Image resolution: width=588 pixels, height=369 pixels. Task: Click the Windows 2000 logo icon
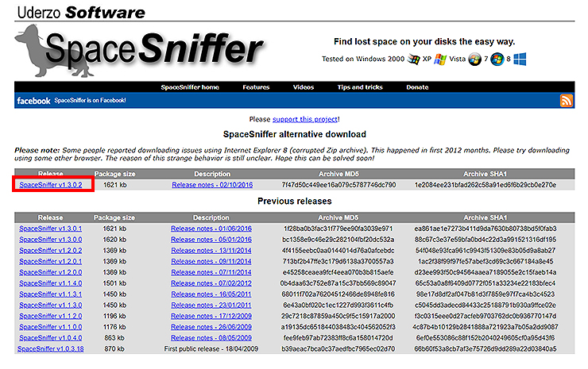[414, 60]
